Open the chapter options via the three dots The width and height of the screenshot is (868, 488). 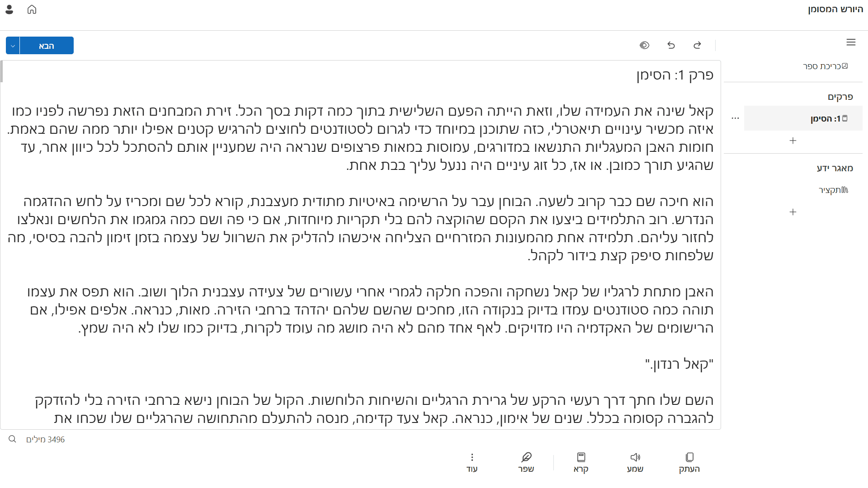(735, 118)
